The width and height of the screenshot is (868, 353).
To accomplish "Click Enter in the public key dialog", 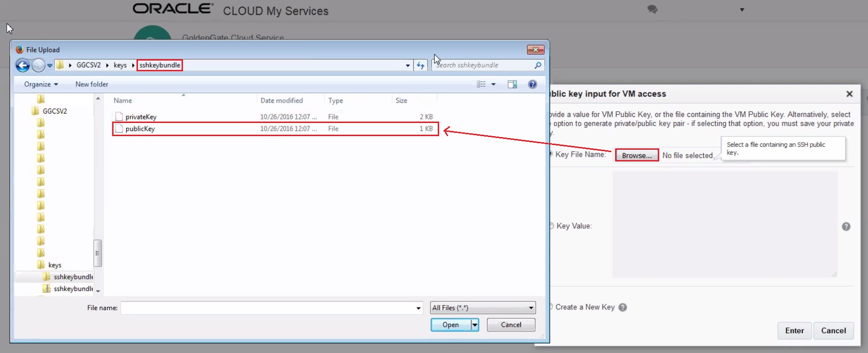I will tap(794, 330).
